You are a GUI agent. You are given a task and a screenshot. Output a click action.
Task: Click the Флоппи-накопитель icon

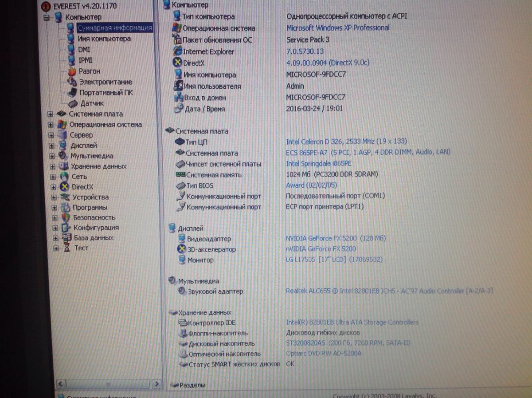click(x=183, y=333)
